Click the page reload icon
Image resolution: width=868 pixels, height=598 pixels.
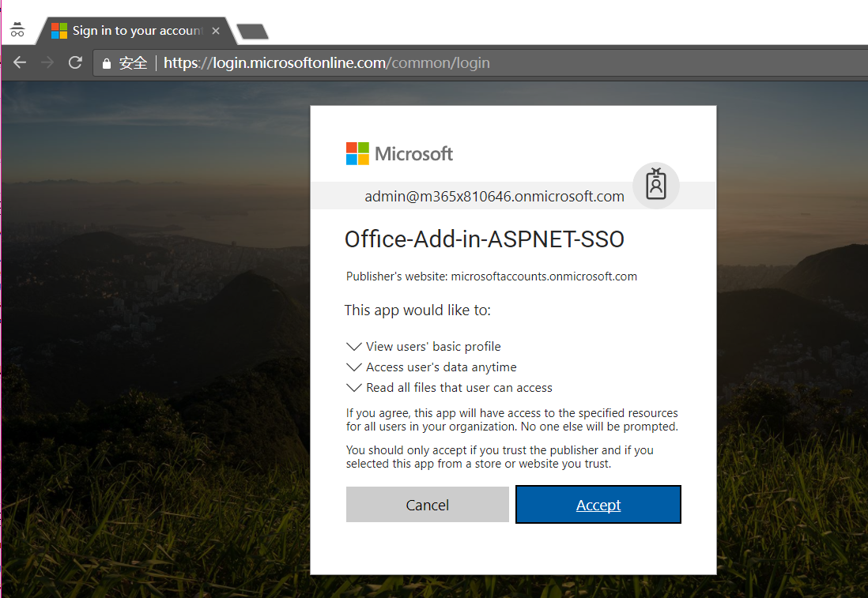(x=74, y=62)
